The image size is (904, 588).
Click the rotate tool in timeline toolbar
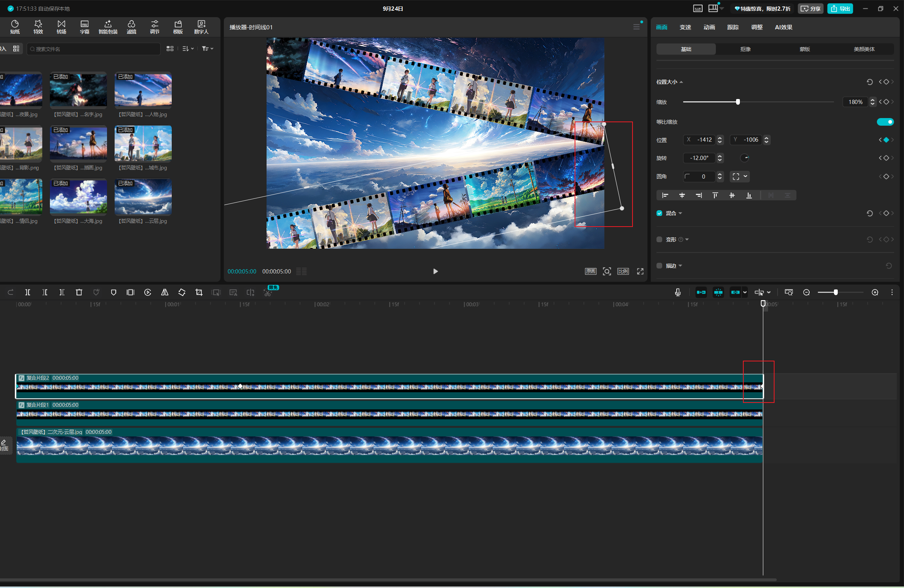coord(182,292)
